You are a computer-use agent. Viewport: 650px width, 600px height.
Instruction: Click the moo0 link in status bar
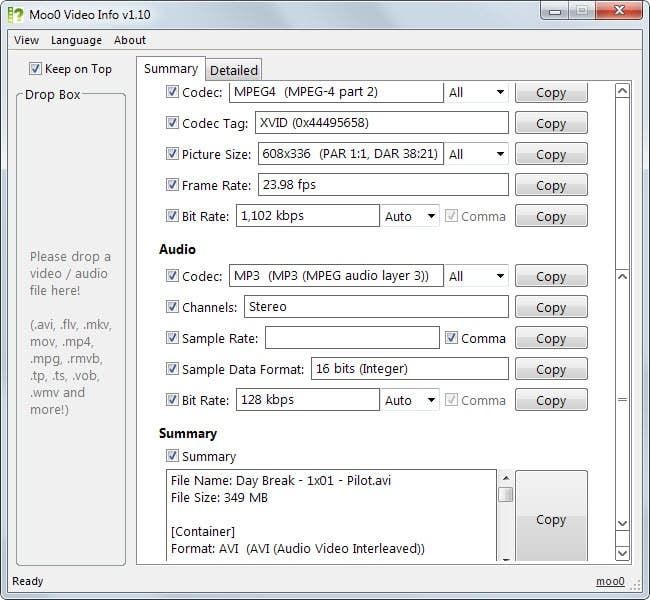[610, 581]
